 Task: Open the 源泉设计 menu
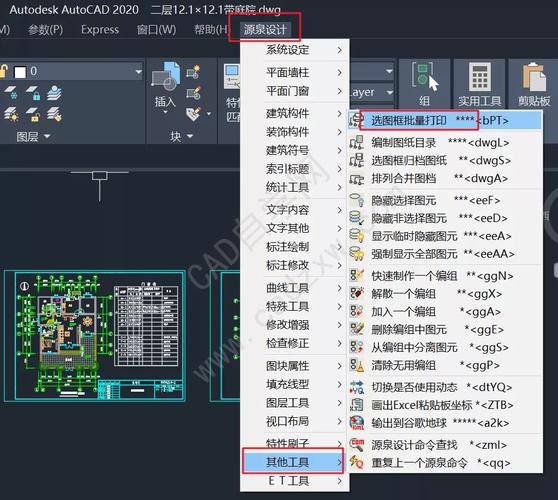coord(265,30)
